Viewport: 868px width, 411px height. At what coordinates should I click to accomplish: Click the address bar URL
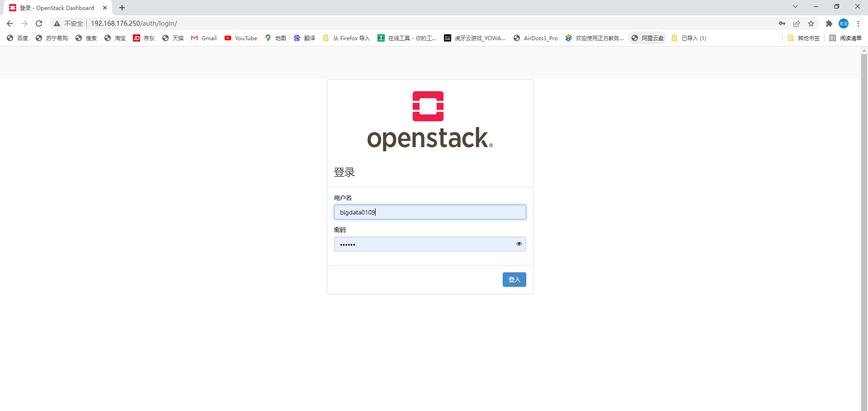134,23
